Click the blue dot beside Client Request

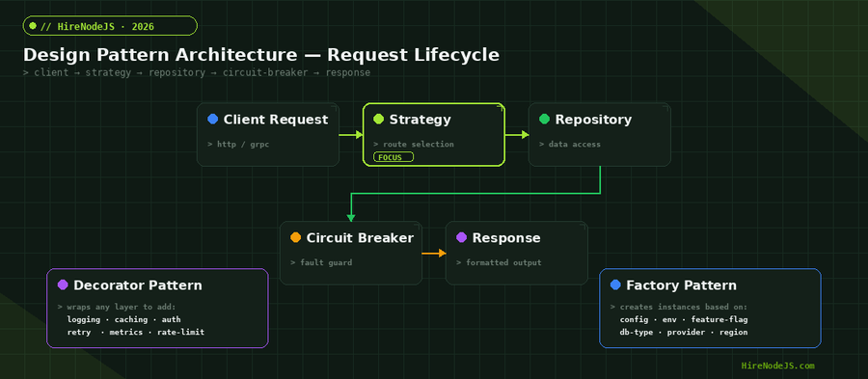212,119
